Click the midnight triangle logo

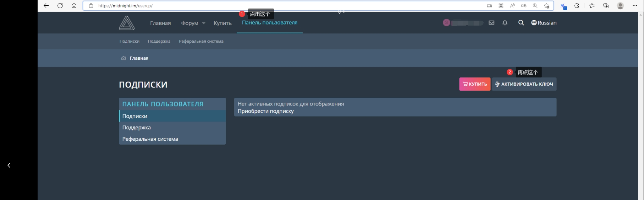(127, 23)
